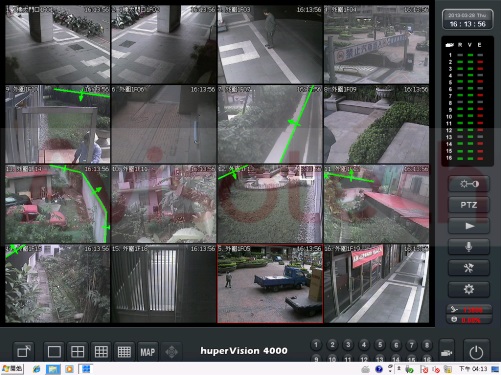The height and width of the screenshot is (375, 501).
Task: Toggle the full screen window icon
Action: (24, 351)
